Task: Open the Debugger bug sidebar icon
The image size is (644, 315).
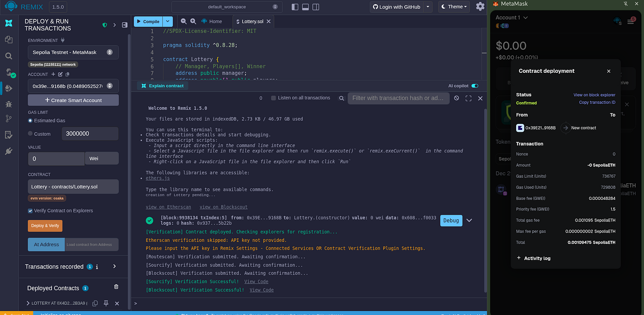Action: click(x=9, y=104)
